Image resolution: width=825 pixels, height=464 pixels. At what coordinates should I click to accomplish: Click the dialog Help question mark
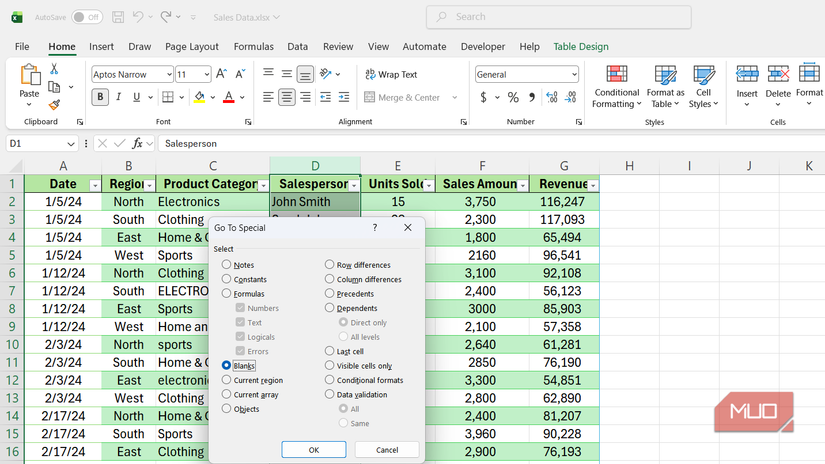(375, 227)
